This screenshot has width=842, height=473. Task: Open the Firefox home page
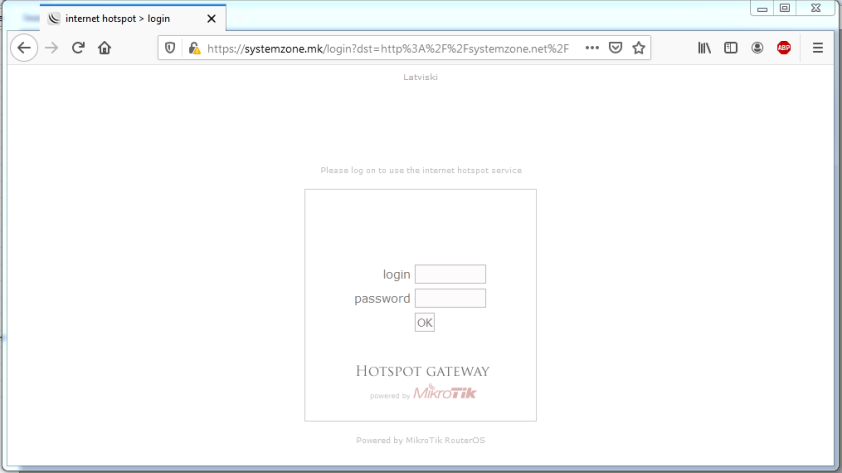104,48
